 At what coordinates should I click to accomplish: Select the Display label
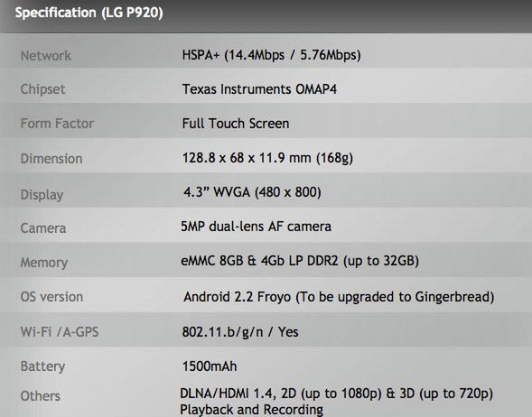(x=42, y=195)
